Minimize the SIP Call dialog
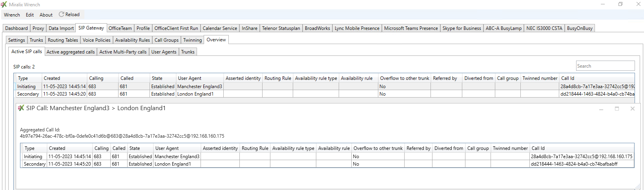The image size is (644, 190). [x=601, y=109]
